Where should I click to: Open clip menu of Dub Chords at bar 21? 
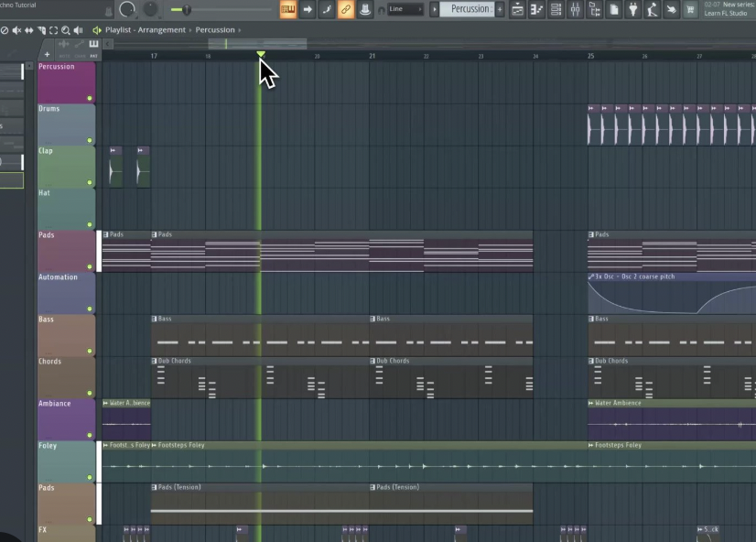pyautogui.click(x=373, y=361)
